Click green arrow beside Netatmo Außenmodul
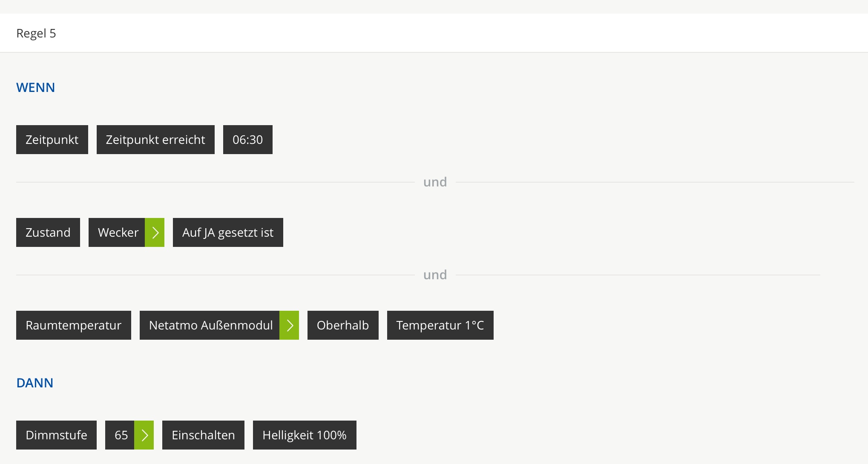The image size is (868, 464). click(289, 325)
